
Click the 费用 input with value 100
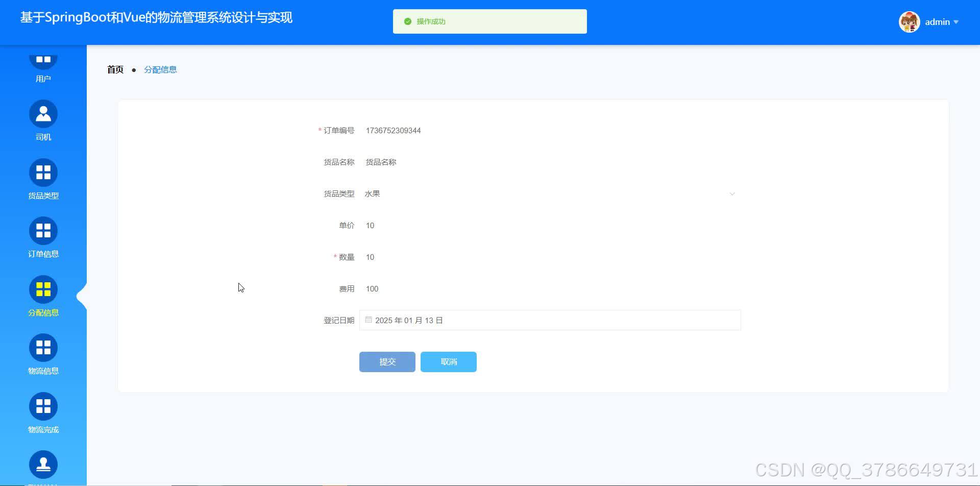pyautogui.click(x=550, y=289)
